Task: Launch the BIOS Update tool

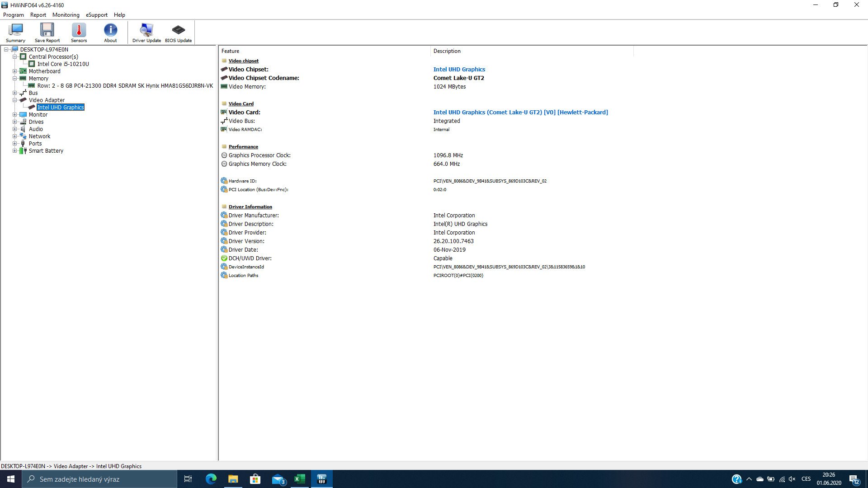Action: (178, 33)
